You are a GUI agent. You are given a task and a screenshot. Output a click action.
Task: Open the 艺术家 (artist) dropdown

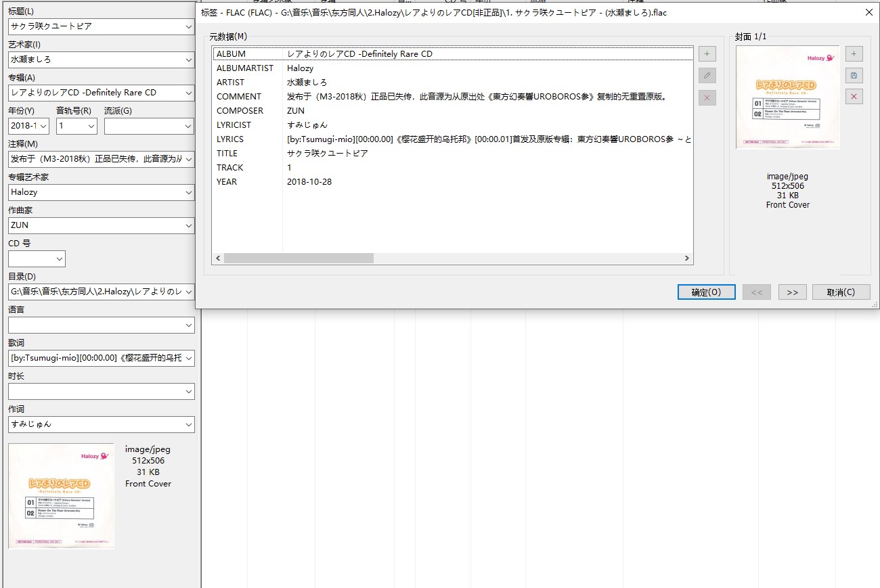point(188,60)
